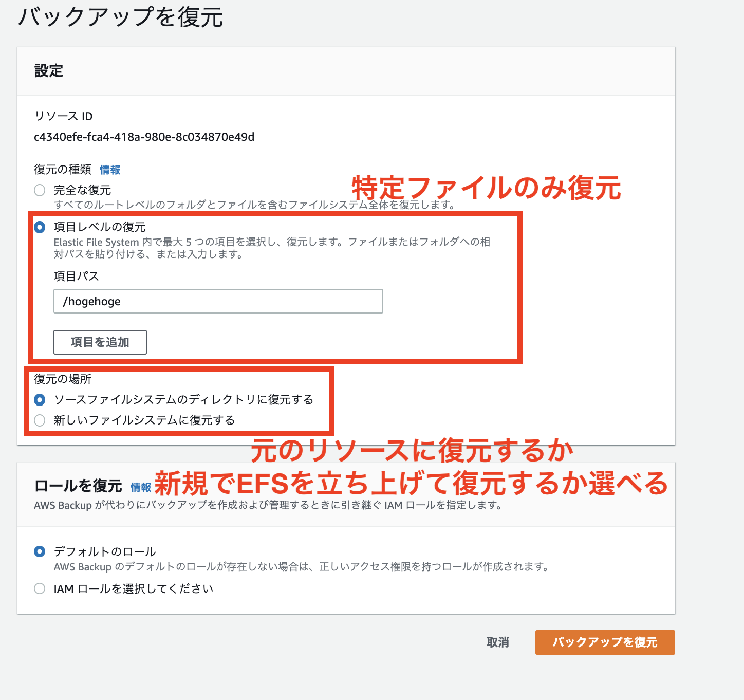Select IAM ロールを選択してください radio button
This screenshot has width=744, height=700.
40,588
